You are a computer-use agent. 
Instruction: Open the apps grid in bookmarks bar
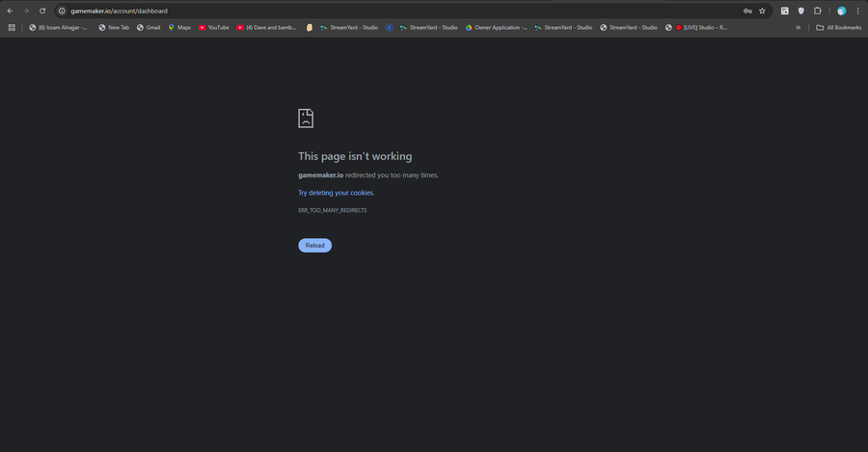[x=12, y=27]
